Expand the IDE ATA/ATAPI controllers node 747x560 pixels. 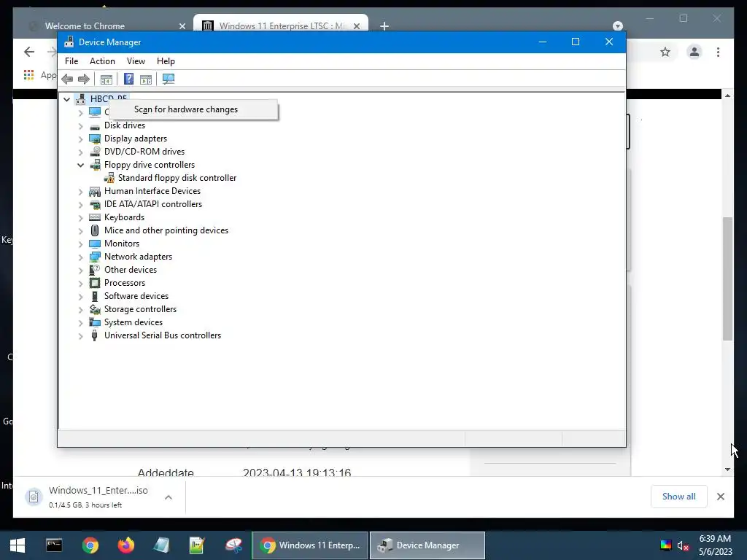80,204
